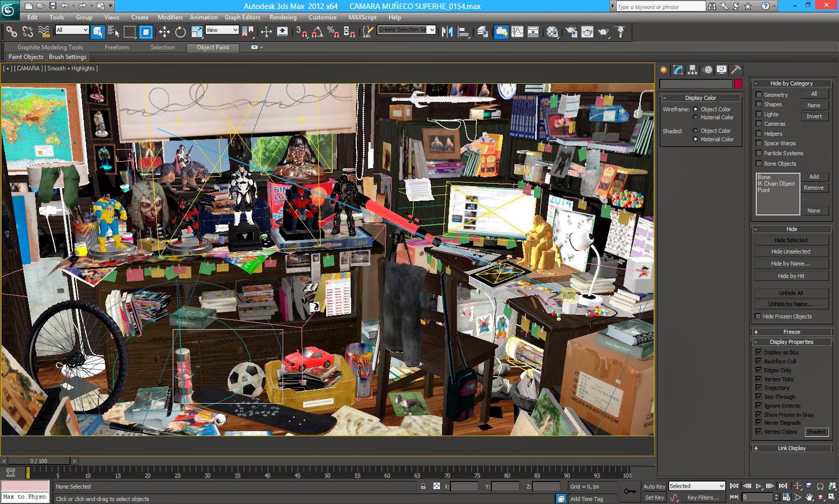The width and height of the screenshot is (839, 504).
Task: Pick the Select and Move tool
Action: click(x=164, y=32)
